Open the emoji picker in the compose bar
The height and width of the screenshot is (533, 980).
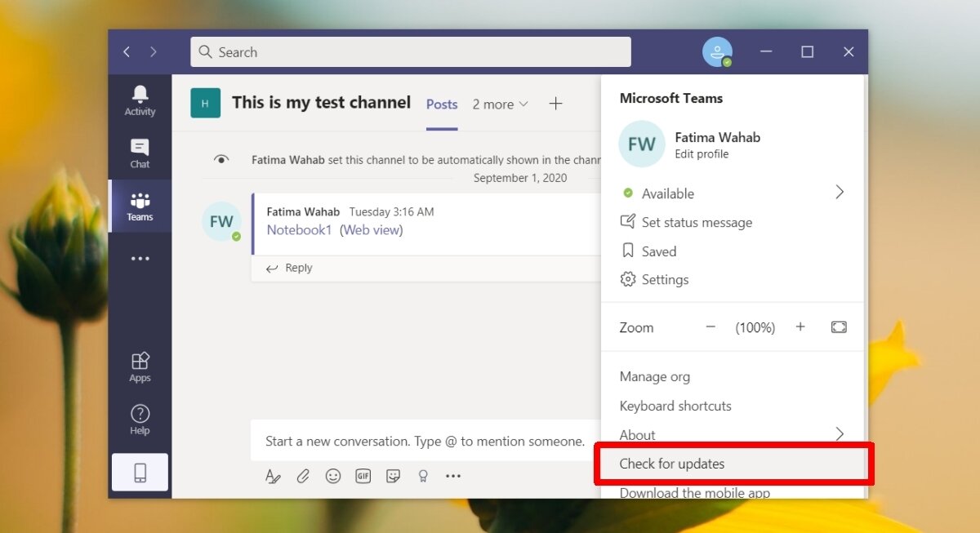(333, 476)
